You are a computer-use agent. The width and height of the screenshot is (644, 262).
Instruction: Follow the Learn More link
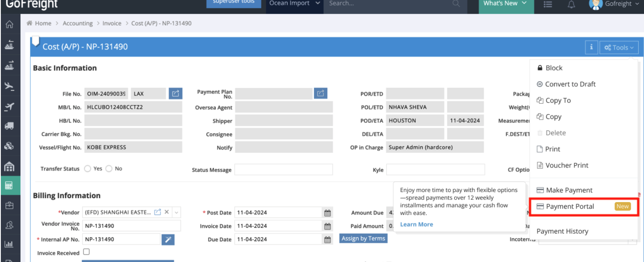pyautogui.click(x=416, y=225)
